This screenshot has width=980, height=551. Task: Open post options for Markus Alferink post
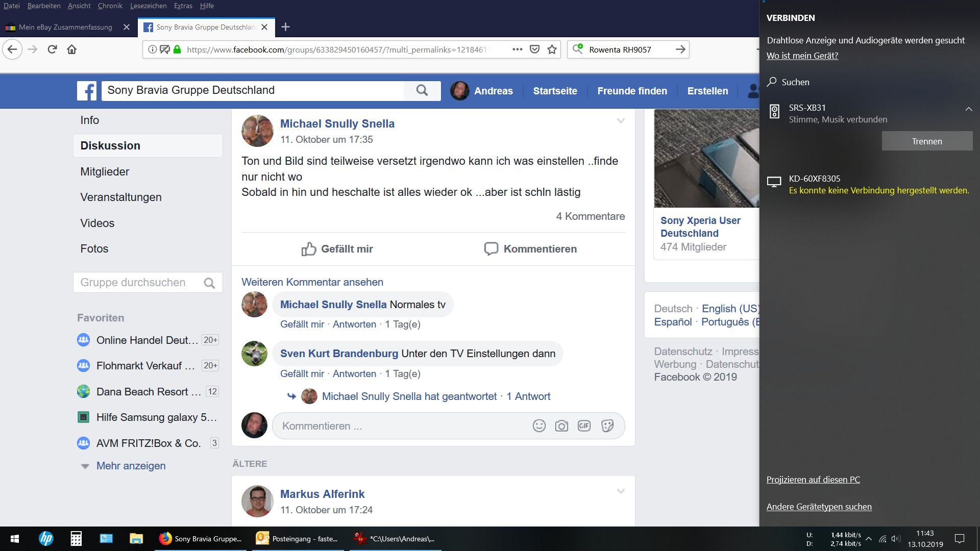[x=621, y=491]
